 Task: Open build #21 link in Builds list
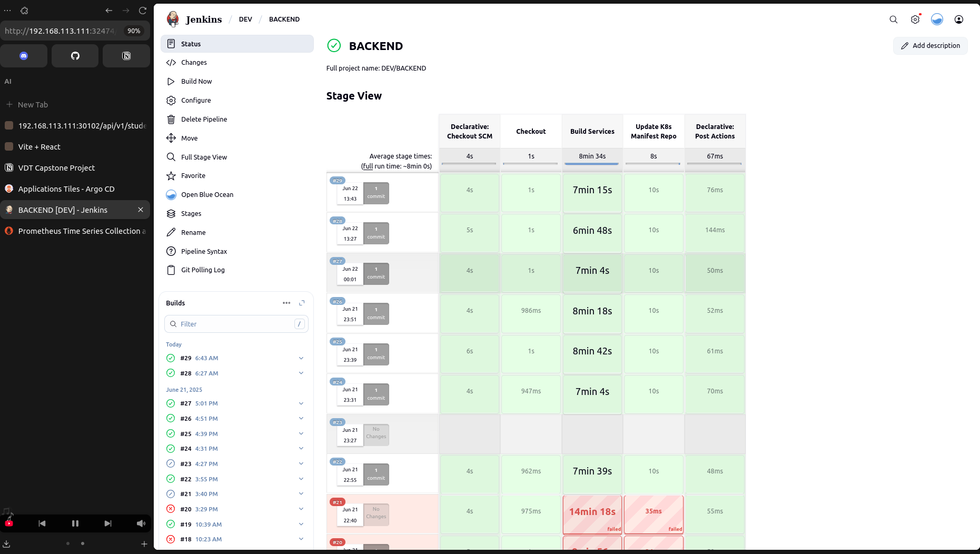coord(186,494)
